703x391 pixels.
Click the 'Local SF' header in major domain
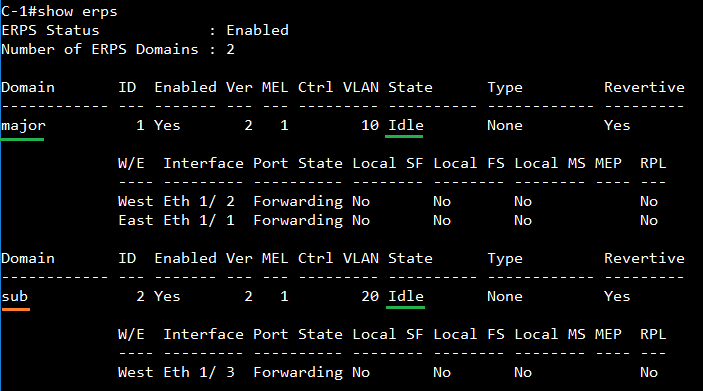[x=387, y=163]
